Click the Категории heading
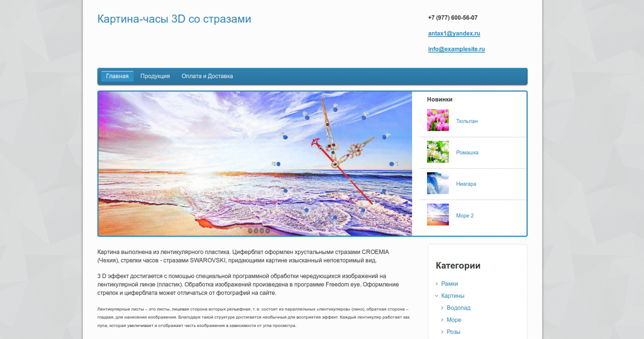The width and height of the screenshot is (644, 339). click(x=458, y=266)
